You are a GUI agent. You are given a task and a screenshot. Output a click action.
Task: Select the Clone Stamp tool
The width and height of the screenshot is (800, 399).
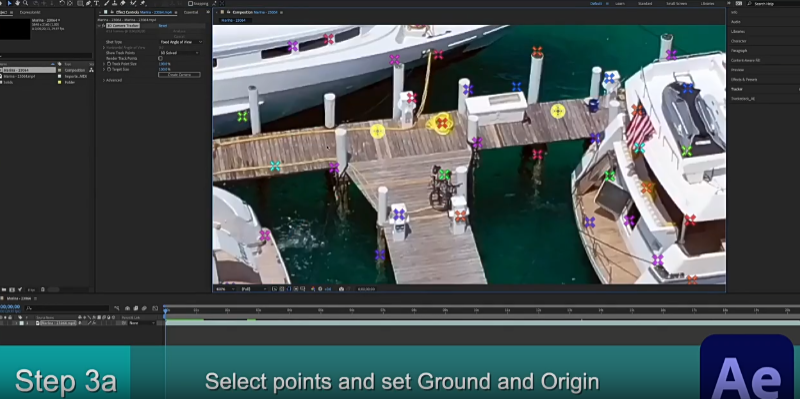[x=115, y=3]
